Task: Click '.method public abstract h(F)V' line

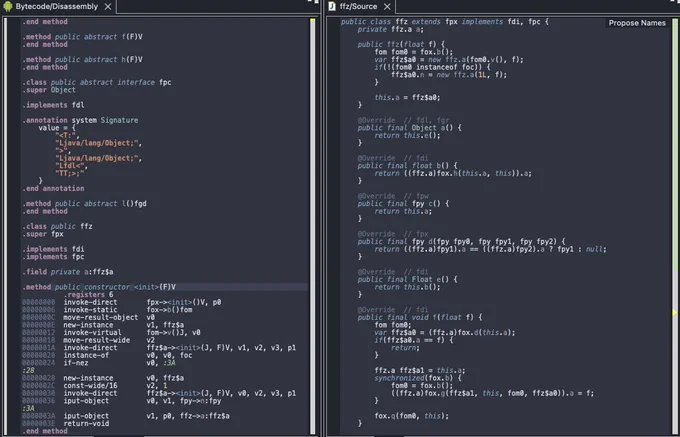Action: tap(82, 59)
